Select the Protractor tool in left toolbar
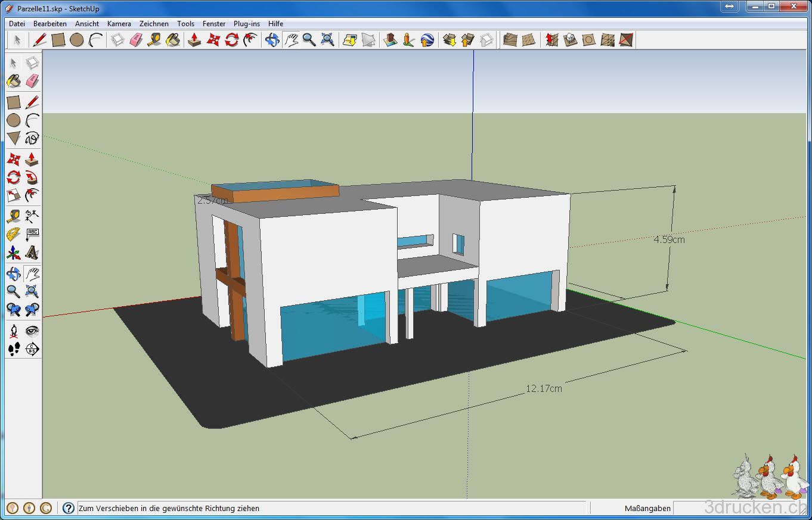 pos(14,234)
